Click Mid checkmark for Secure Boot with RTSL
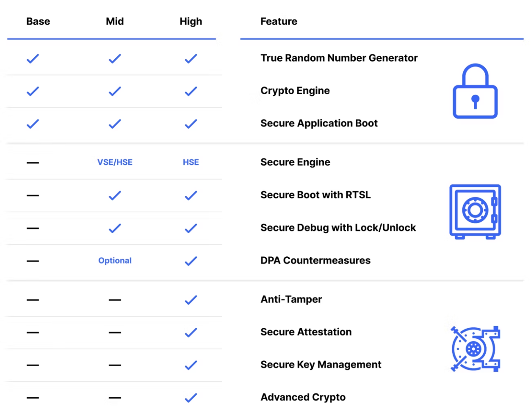This screenshot has height=420, width=531. coord(115,195)
